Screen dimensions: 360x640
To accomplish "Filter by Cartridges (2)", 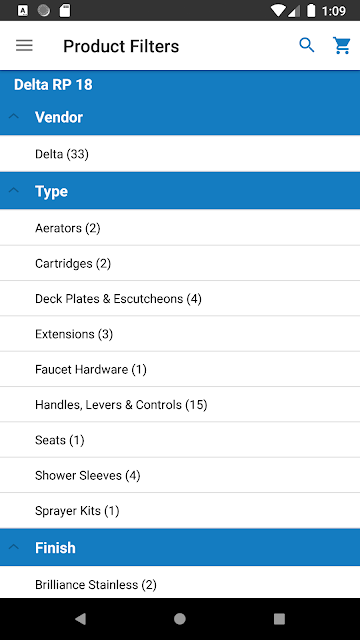I will coord(180,263).
